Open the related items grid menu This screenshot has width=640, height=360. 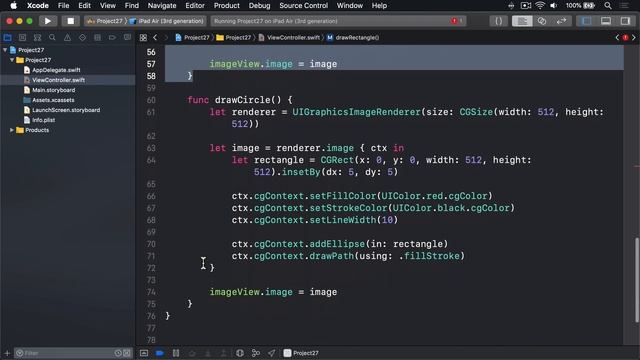[x=143, y=38]
